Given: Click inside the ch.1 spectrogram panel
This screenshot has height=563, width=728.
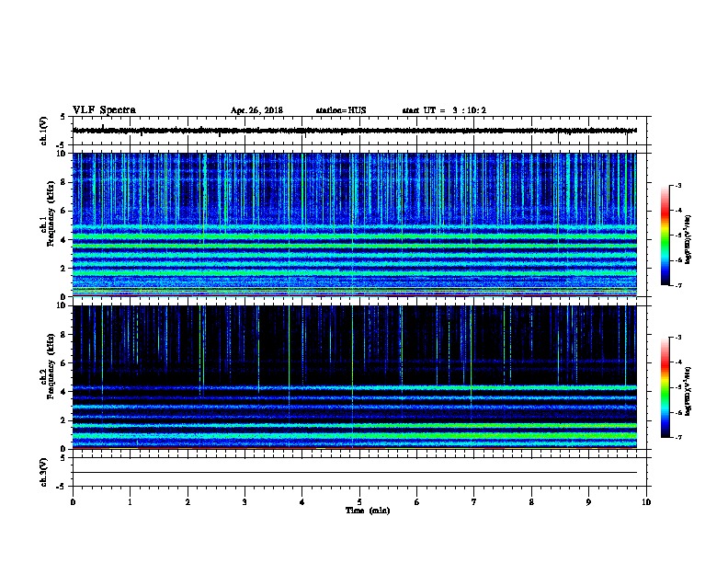Looking at the screenshot, I should click(354, 224).
